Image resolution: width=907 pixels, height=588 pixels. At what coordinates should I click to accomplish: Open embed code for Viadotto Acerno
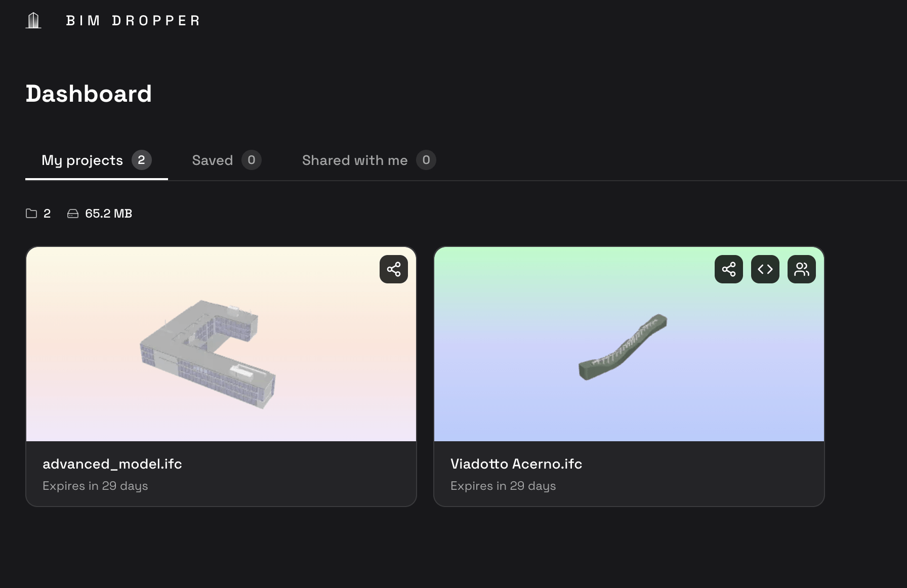765,269
